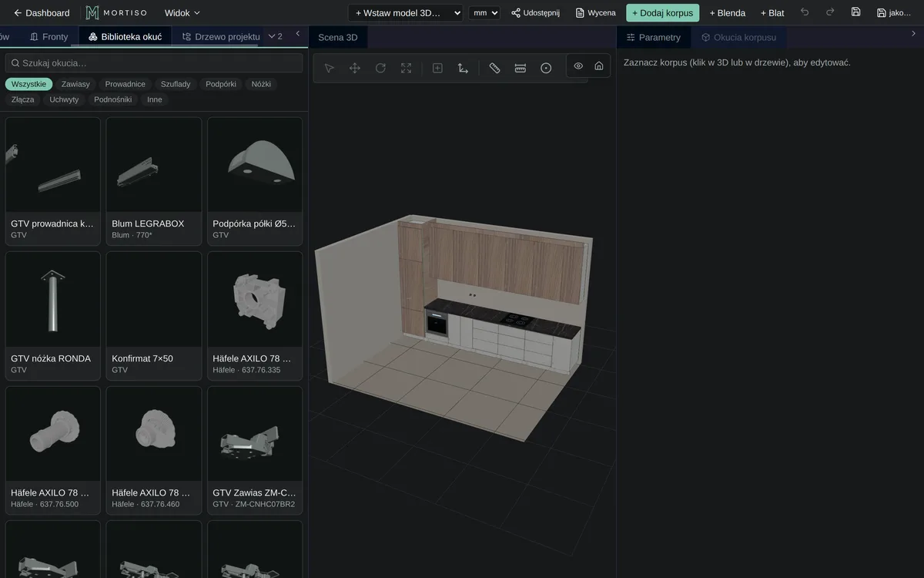Click the Mortiso logo

point(116,12)
